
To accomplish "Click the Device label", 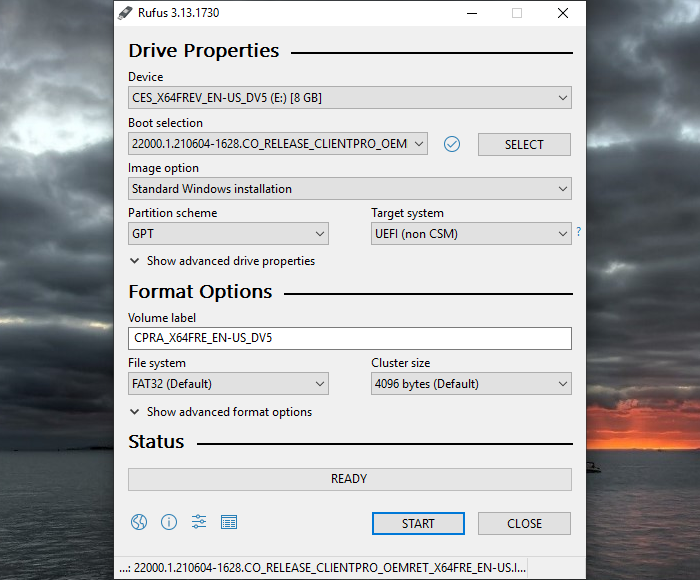I will point(146,77).
